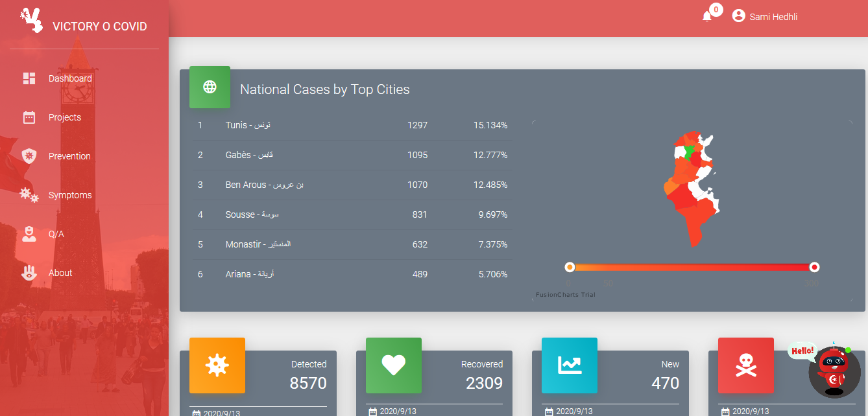The image size is (868, 416).
Task: Click the 1297 cases value
Action: tap(417, 125)
